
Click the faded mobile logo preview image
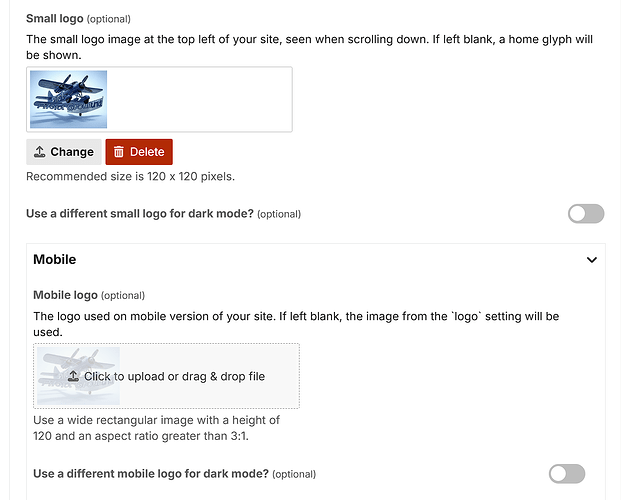coord(78,376)
